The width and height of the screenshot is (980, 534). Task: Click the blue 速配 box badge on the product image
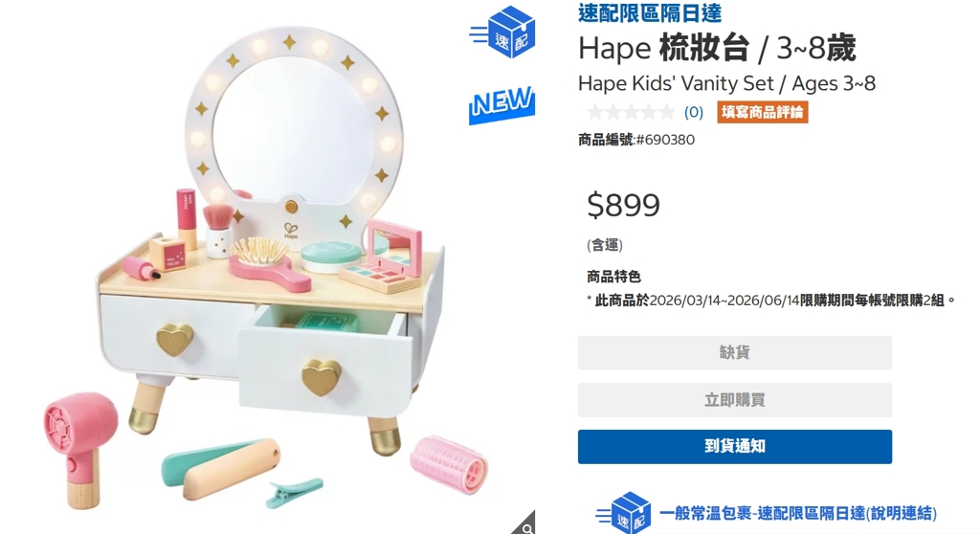pyautogui.click(x=503, y=32)
